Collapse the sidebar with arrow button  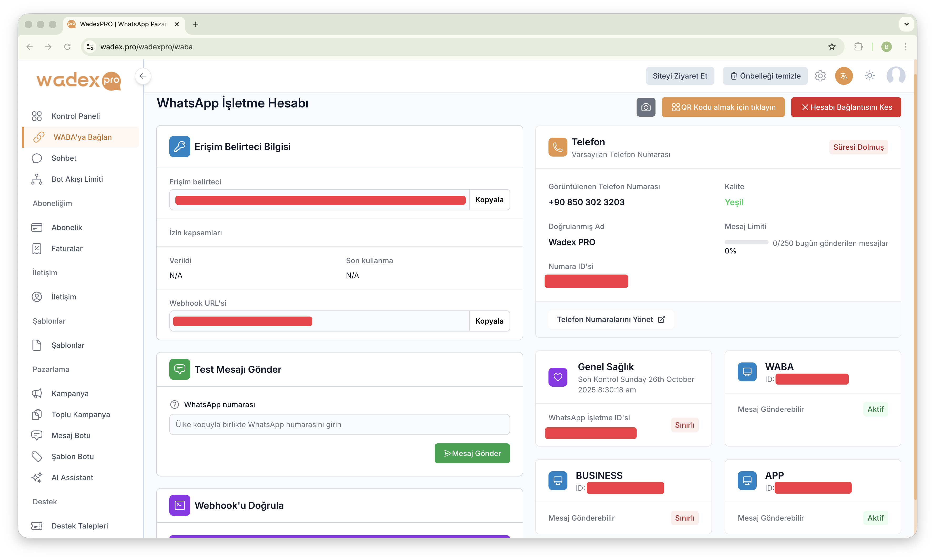pos(143,76)
